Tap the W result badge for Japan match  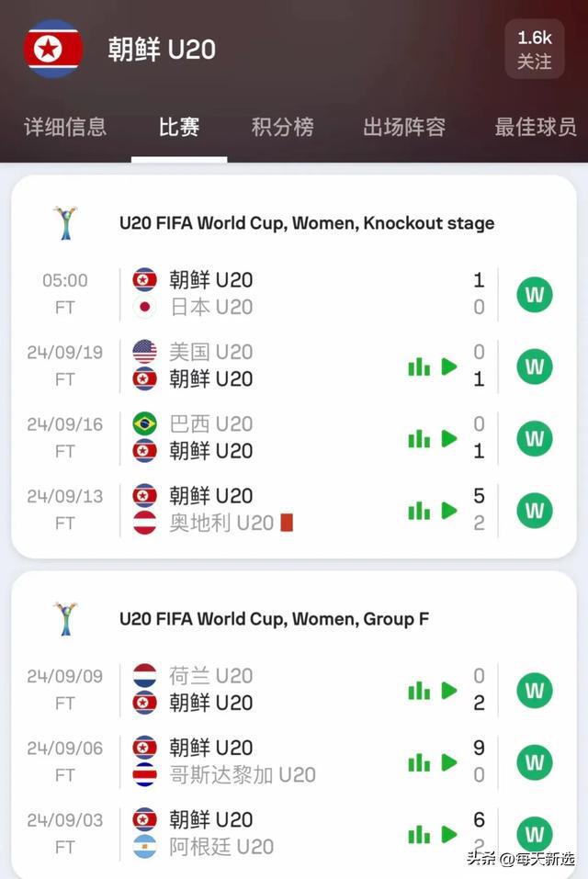pos(534,294)
